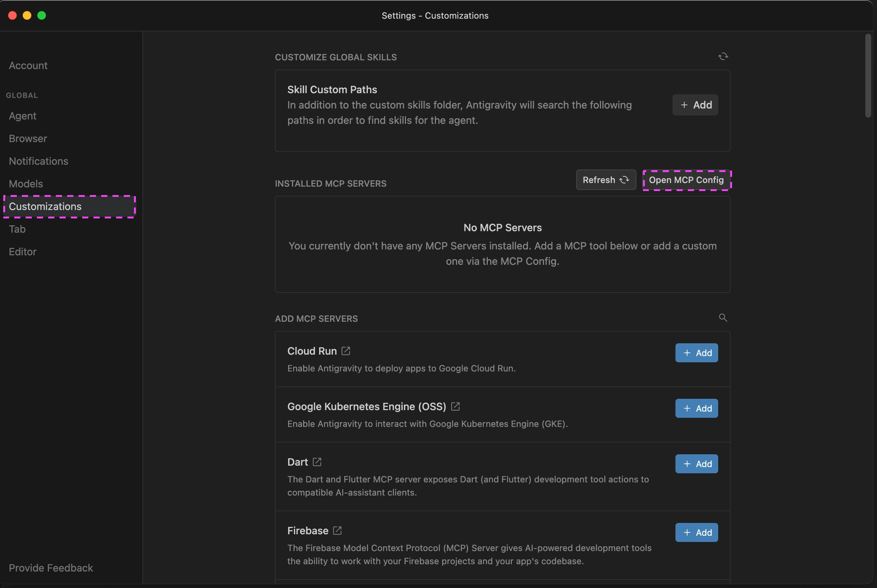Open Dart external link icon
This screenshot has height=588, width=877.
(x=317, y=462)
